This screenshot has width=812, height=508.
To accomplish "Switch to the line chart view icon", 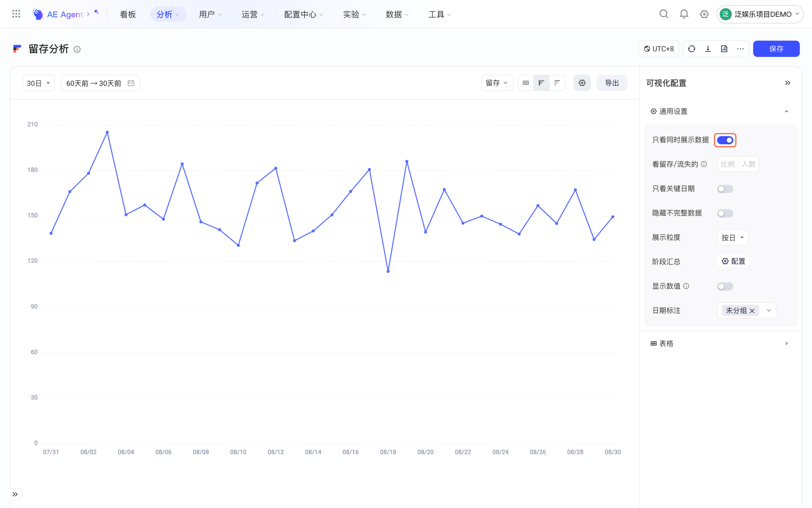I will [x=541, y=83].
